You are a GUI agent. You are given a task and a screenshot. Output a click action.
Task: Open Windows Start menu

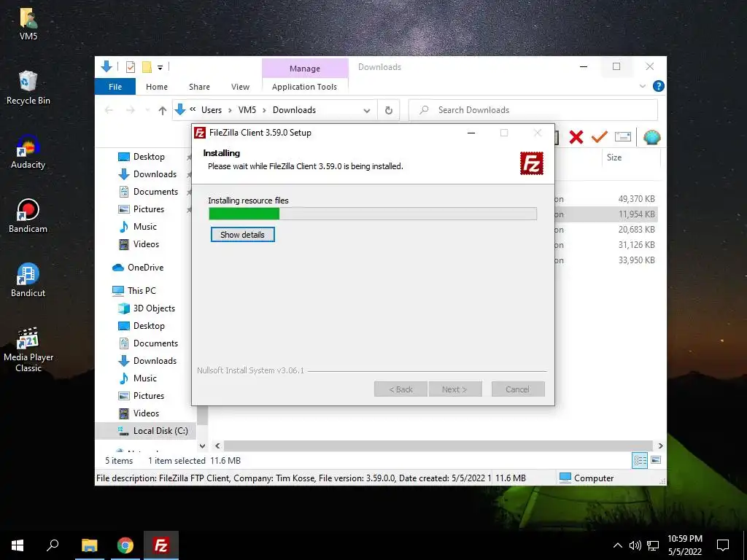coord(18,545)
